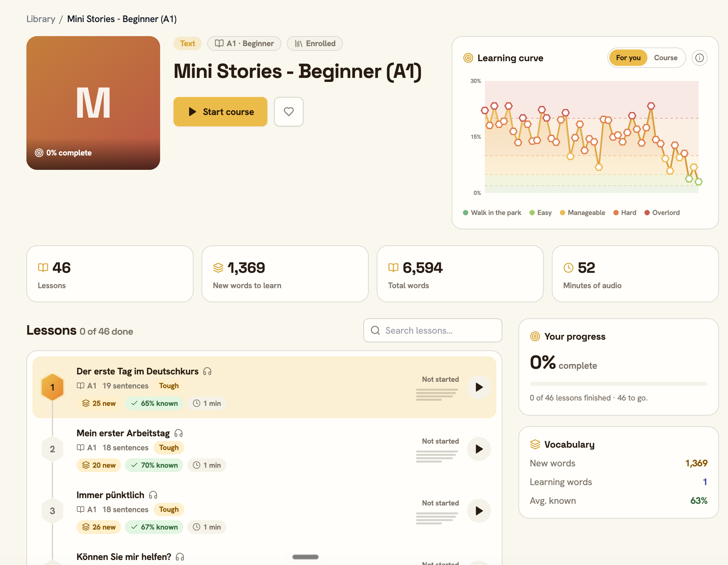Image resolution: width=728 pixels, height=565 pixels.
Task: Click the library icon in Enrolled tag
Action: (x=298, y=43)
